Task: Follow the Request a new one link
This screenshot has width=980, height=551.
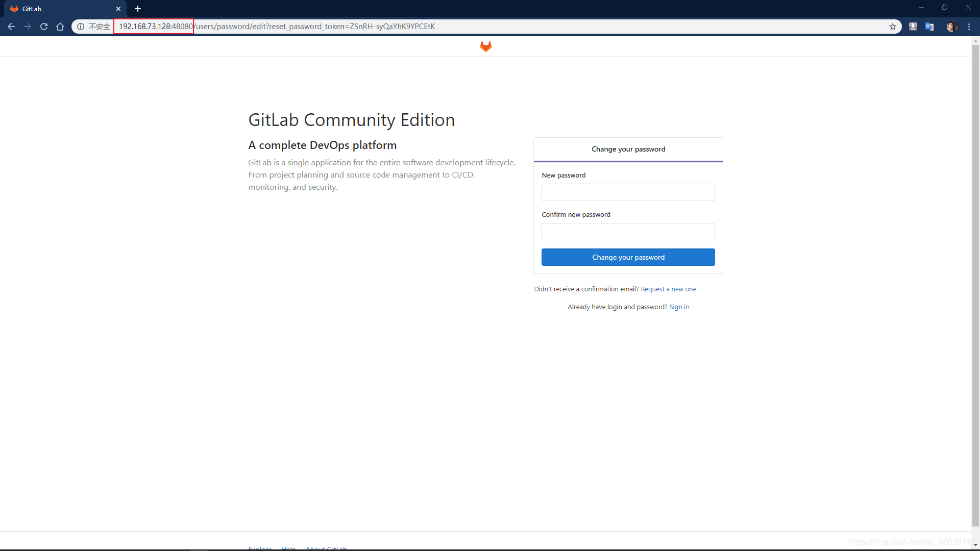Action: pyautogui.click(x=669, y=289)
